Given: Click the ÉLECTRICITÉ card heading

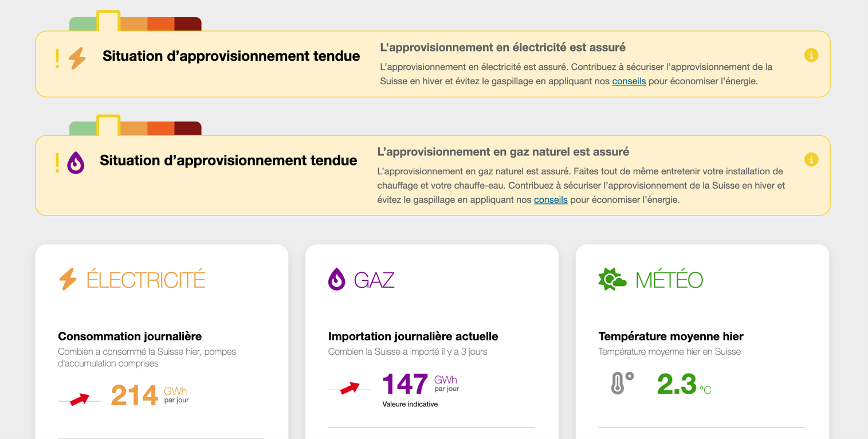Looking at the screenshot, I should click(146, 280).
